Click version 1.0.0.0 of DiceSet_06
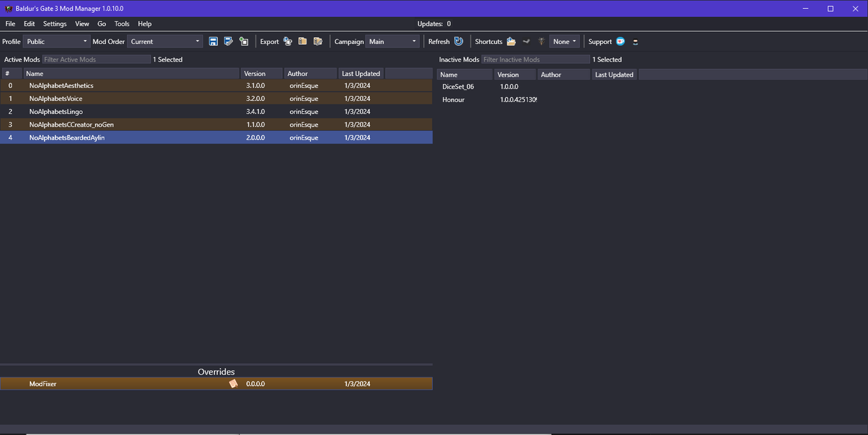 click(509, 87)
